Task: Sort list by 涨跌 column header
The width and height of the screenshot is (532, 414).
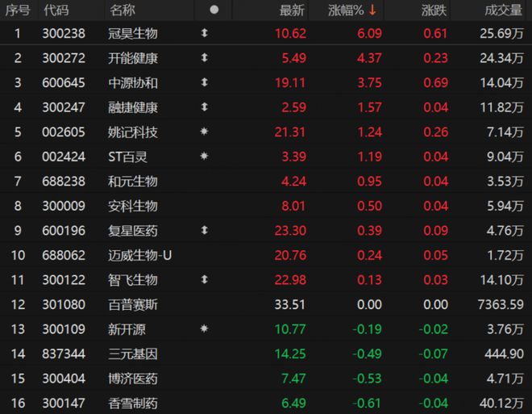Action: (x=434, y=10)
